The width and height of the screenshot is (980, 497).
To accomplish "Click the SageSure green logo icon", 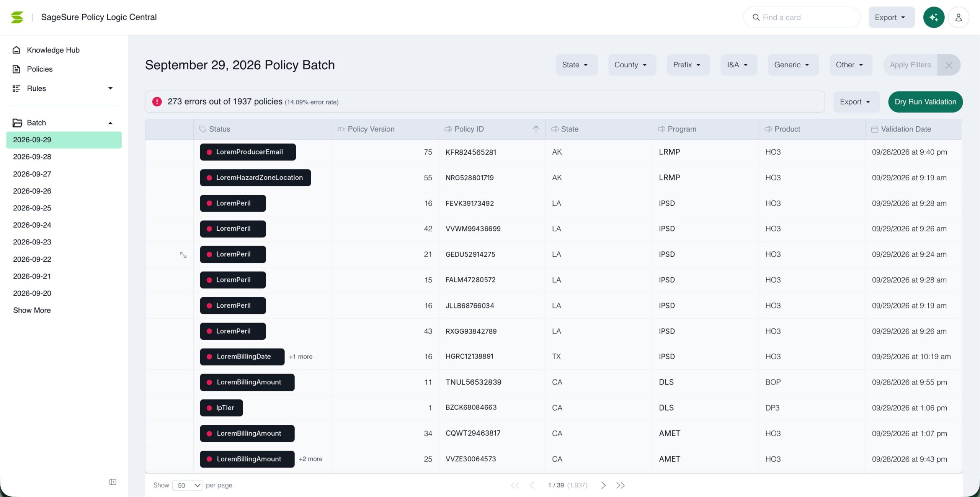I will 17,17.
